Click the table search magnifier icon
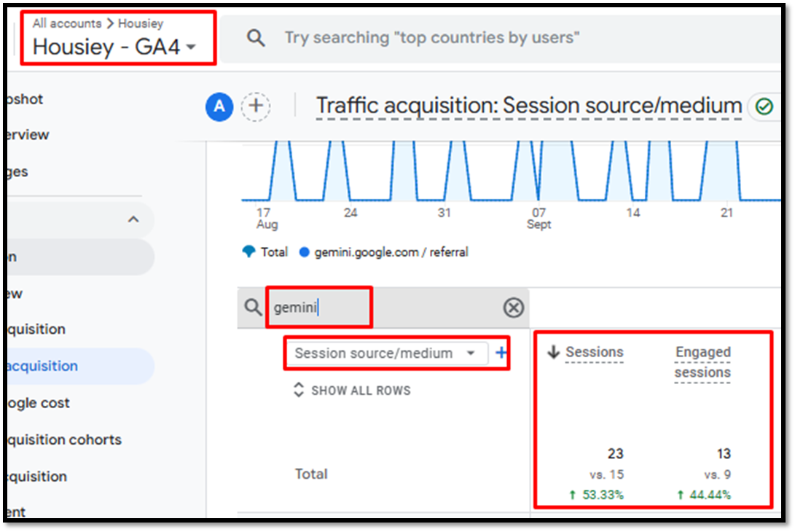 (253, 308)
